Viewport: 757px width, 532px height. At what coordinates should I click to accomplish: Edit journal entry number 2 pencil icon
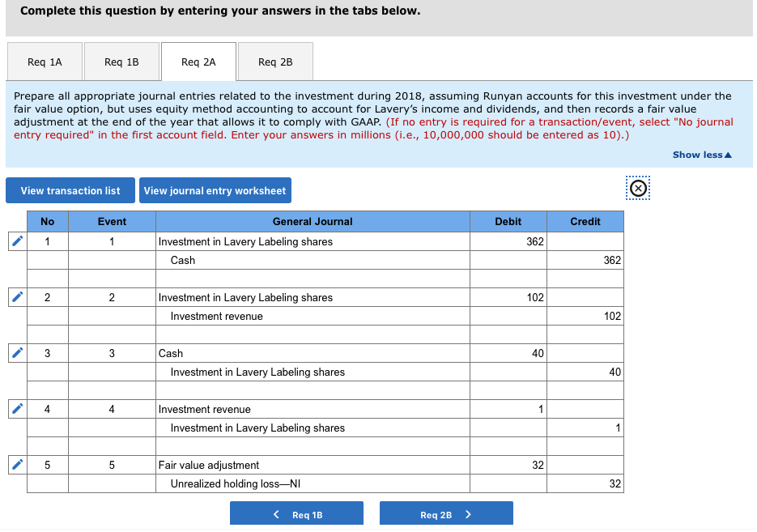click(x=17, y=297)
